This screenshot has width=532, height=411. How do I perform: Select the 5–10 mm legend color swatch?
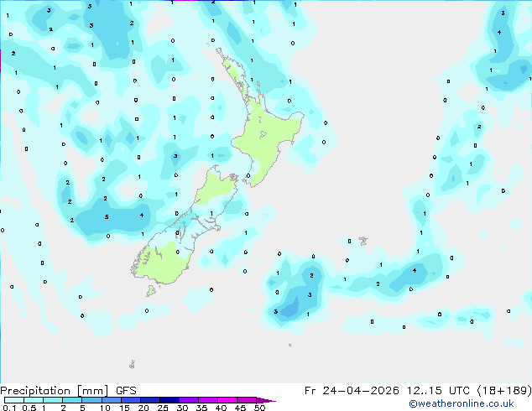[x=91, y=400]
